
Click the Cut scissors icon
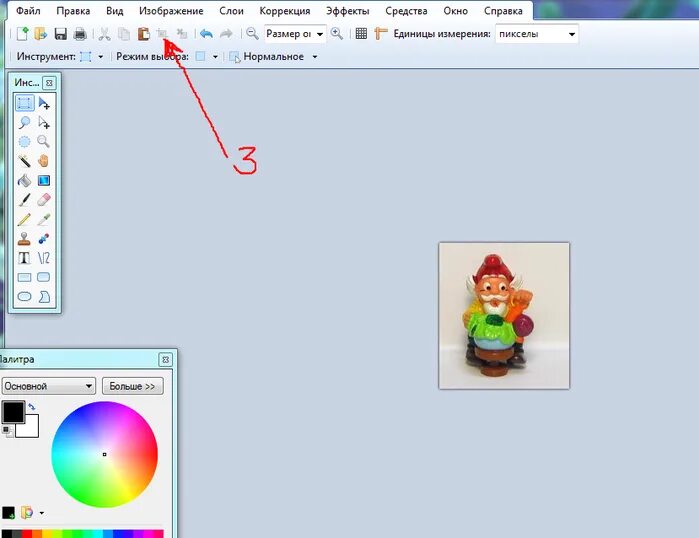(104, 34)
